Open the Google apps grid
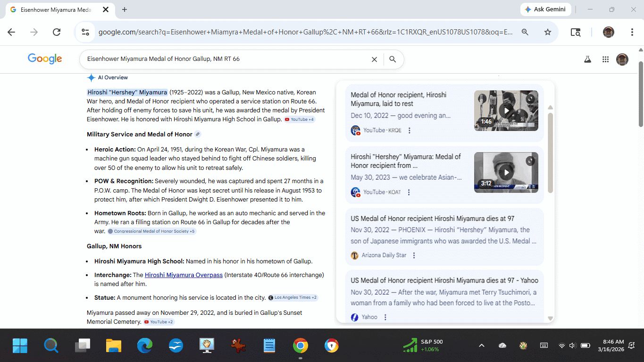Screen dimensions: 644x362 point(605,59)
